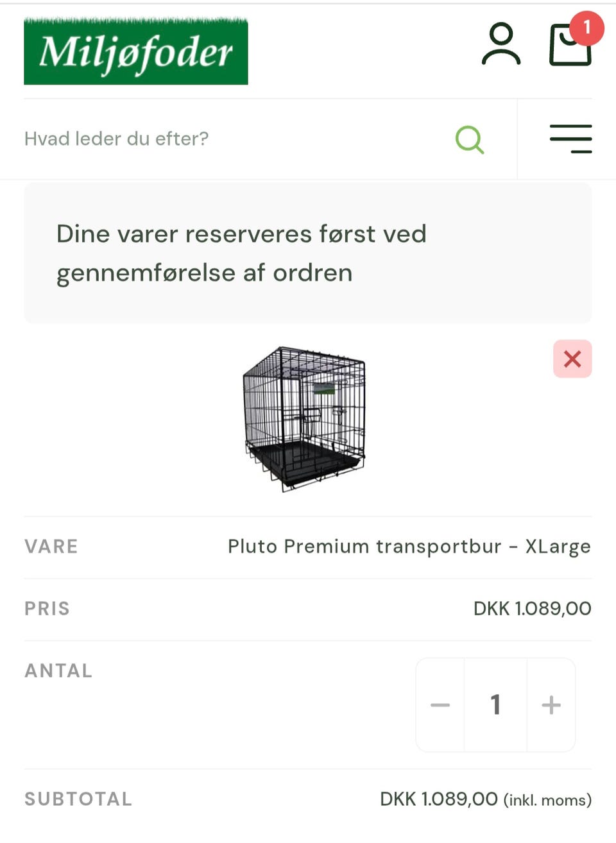
Task: Click the SUBTOTAL row label
Action: tap(78, 799)
